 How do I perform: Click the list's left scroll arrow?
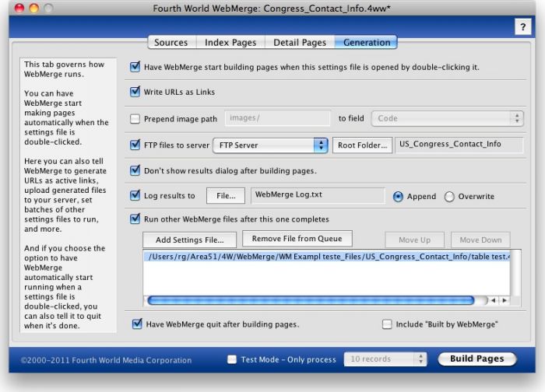(x=493, y=300)
